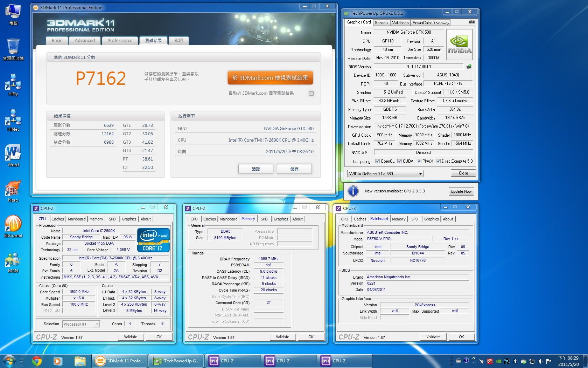Open the MSN desktop shortcut

(x=13, y=262)
